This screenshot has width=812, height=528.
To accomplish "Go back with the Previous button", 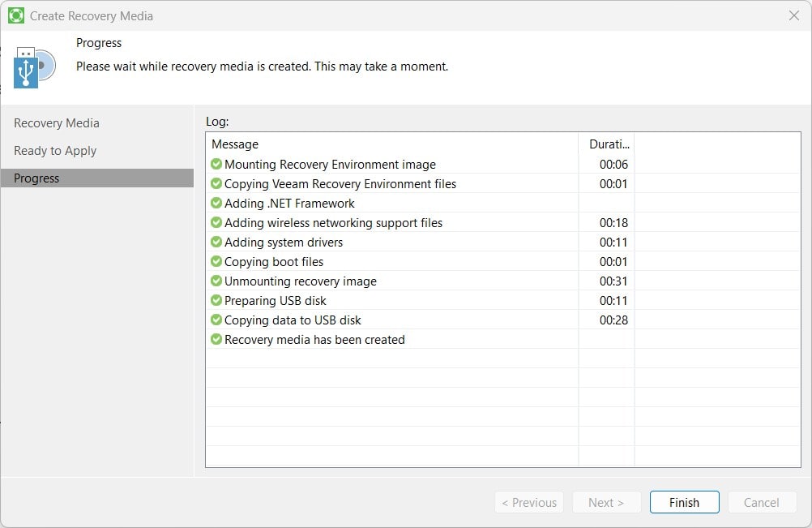I will [529, 502].
